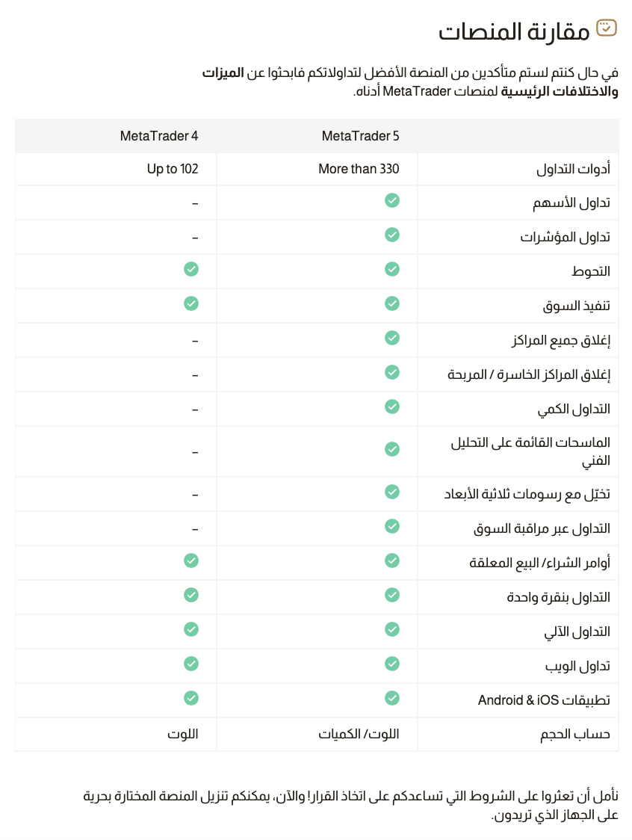Viewport: 632px width, 840px height.
Task: Click MetaTrader 4 pending orders checkmark
Action: pyautogui.click(x=191, y=560)
